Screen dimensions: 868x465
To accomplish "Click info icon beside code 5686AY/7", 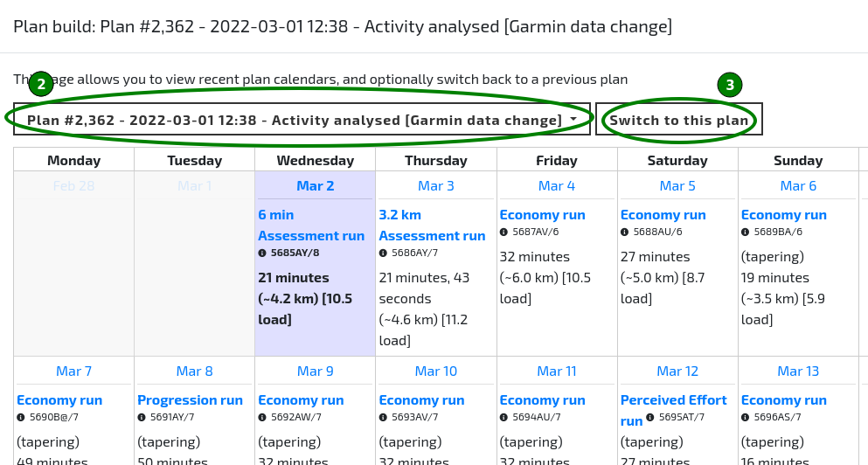I will click(x=383, y=253).
